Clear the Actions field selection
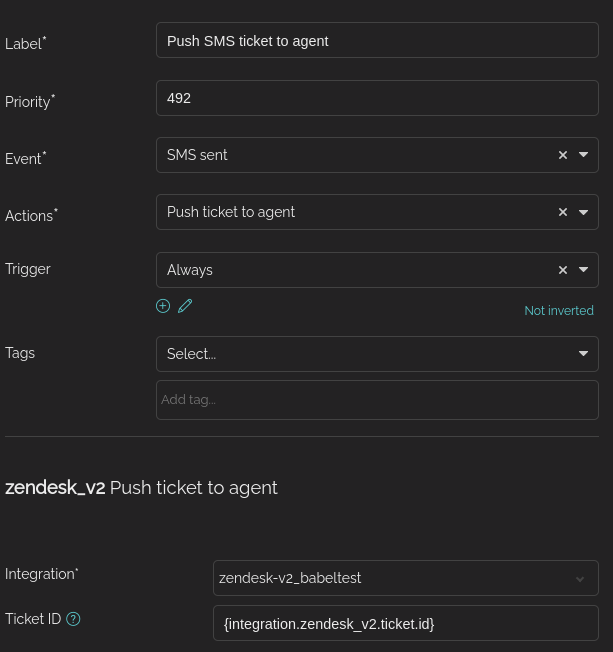The image size is (613, 652). (x=563, y=212)
